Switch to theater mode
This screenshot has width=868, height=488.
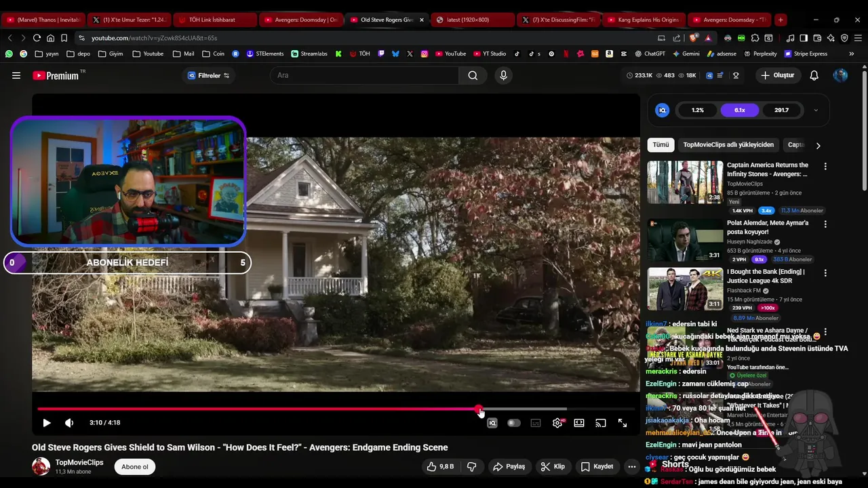(x=579, y=423)
